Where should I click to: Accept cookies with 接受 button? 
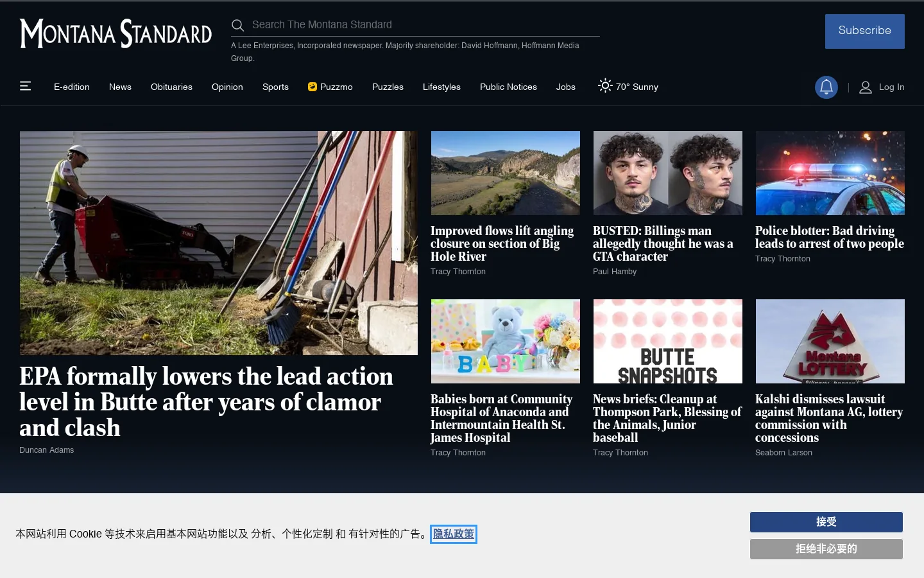826,522
